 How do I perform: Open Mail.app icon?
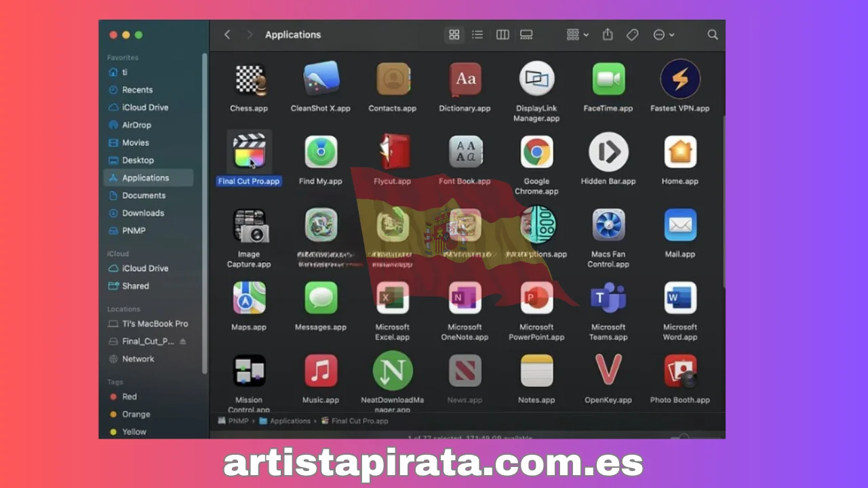pyautogui.click(x=680, y=225)
